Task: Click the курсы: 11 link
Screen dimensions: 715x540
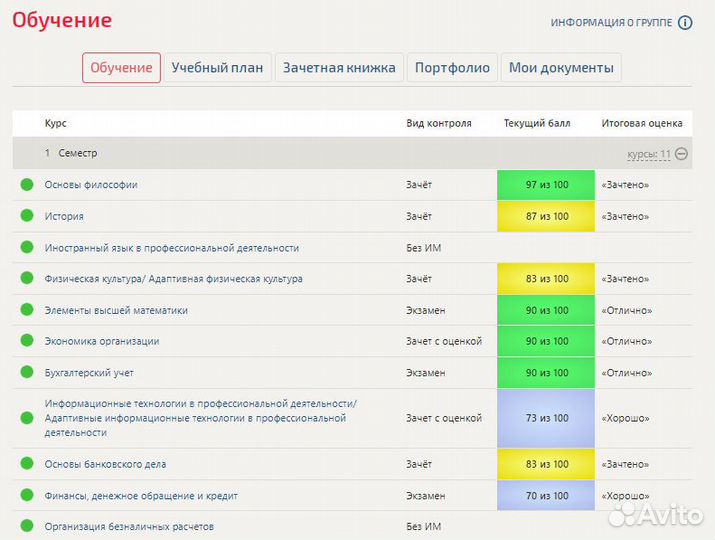Action: [649, 154]
